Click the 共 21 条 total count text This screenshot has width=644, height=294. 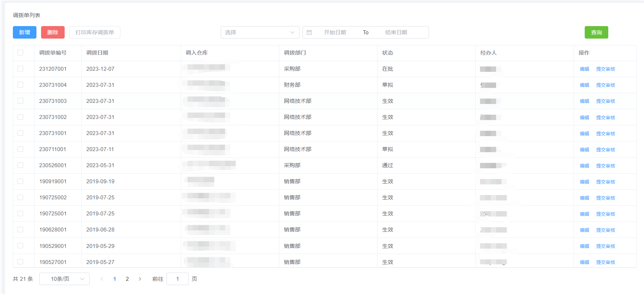point(23,279)
